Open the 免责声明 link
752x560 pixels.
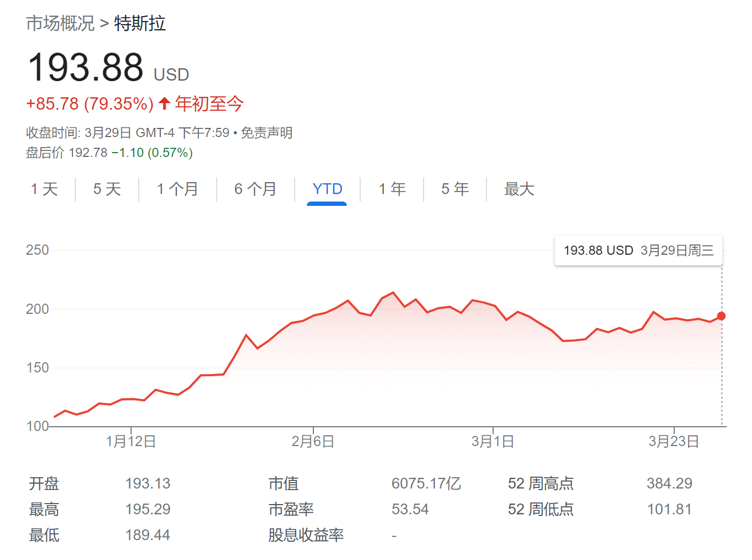(x=267, y=133)
